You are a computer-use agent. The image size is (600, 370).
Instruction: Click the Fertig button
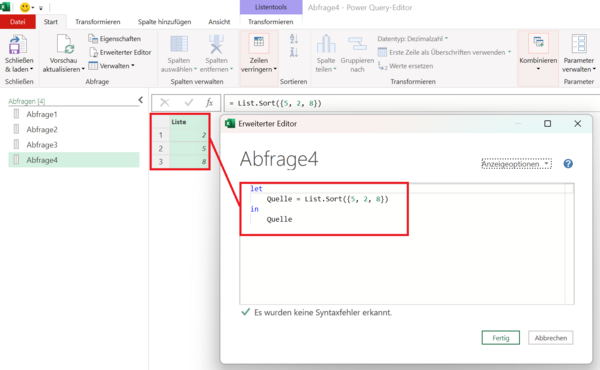pyautogui.click(x=501, y=338)
